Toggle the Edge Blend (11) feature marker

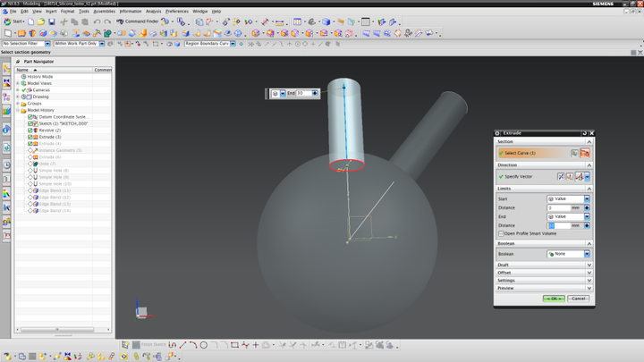(30, 191)
